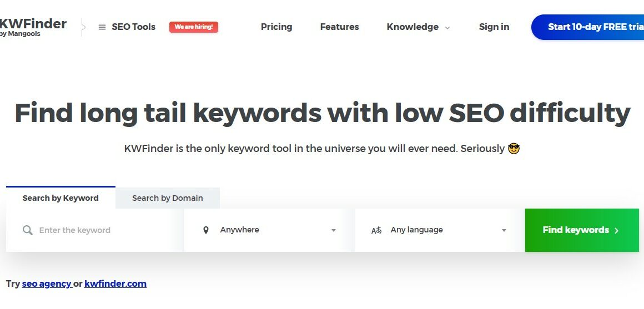The height and width of the screenshot is (309, 644).
Task: Click the Sign in link
Action: 494,27
